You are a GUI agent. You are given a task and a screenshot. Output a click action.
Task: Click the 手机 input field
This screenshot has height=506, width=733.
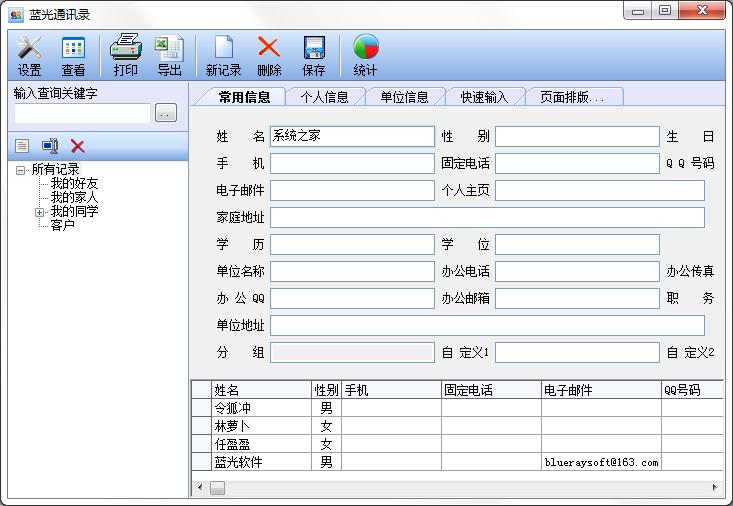tap(352, 163)
